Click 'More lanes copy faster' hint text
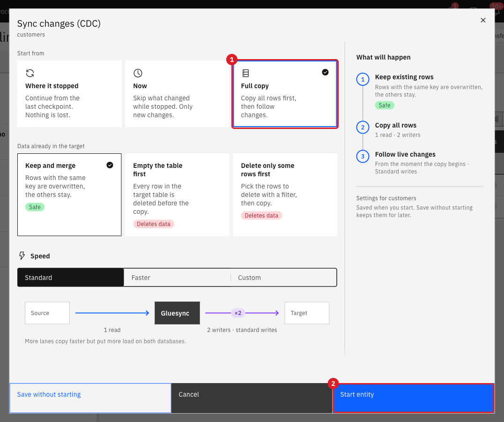Image resolution: width=504 pixels, height=422 pixels. click(x=105, y=341)
